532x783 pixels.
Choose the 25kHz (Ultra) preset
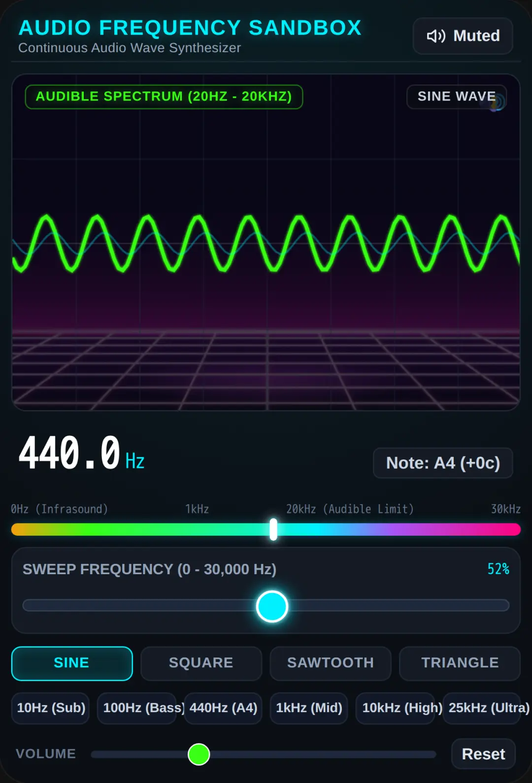482,708
